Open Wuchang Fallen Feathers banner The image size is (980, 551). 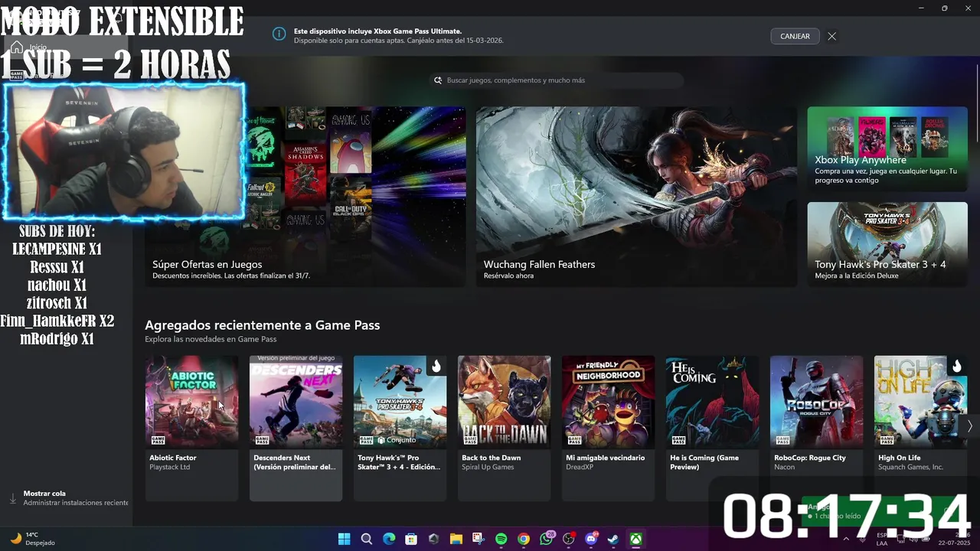[636, 197]
